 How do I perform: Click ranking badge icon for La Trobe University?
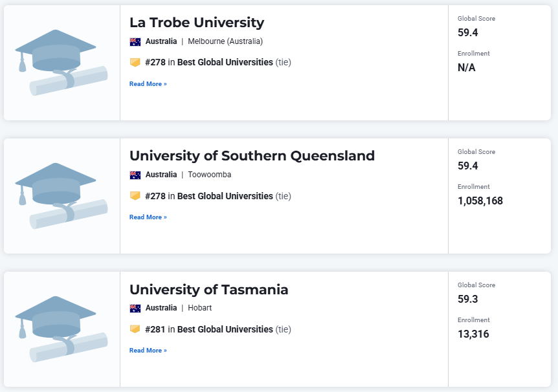pos(135,62)
